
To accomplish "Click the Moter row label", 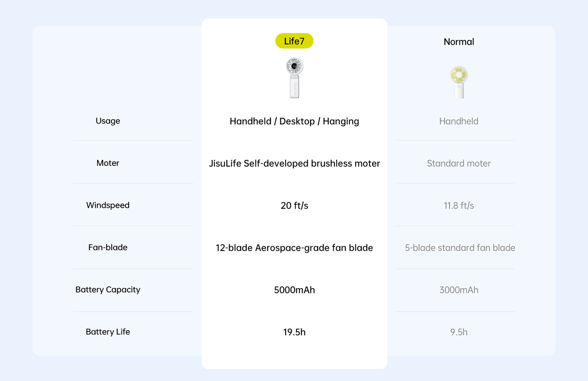I will (x=108, y=163).
